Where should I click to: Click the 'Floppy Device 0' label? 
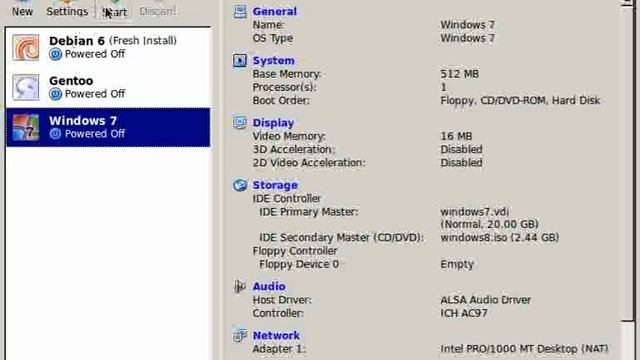299,264
